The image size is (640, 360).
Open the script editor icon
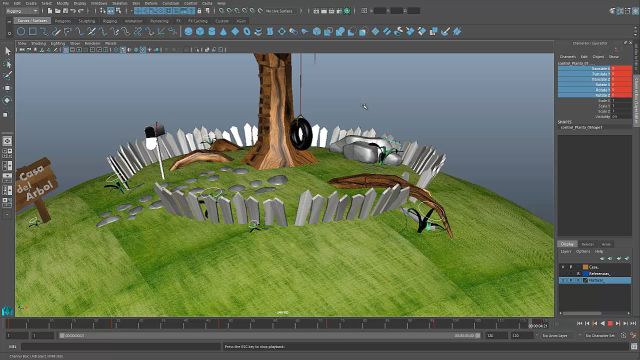pyautogui.click(x=634, y=347)
